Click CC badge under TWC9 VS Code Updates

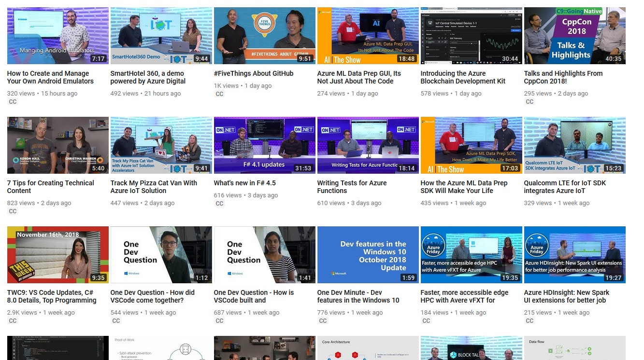(x=13, y=321)
